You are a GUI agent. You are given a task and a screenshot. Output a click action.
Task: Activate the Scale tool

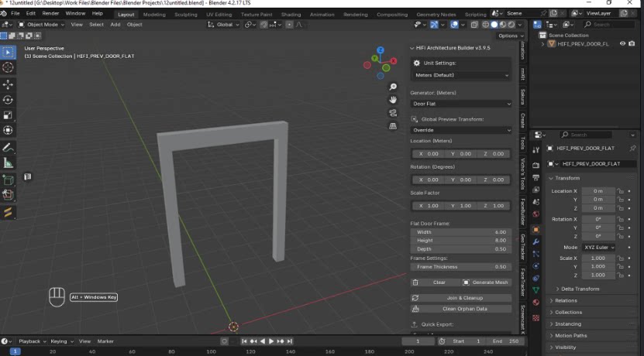point(8,115)
